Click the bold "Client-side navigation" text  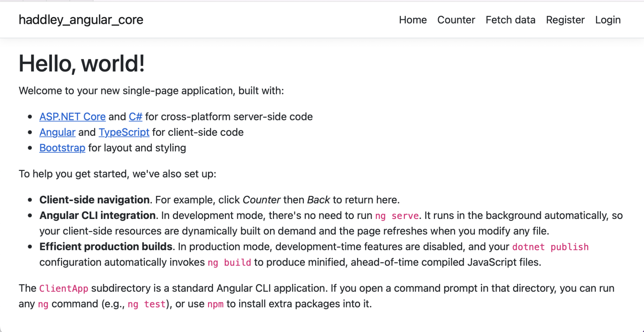pos(94,200)
